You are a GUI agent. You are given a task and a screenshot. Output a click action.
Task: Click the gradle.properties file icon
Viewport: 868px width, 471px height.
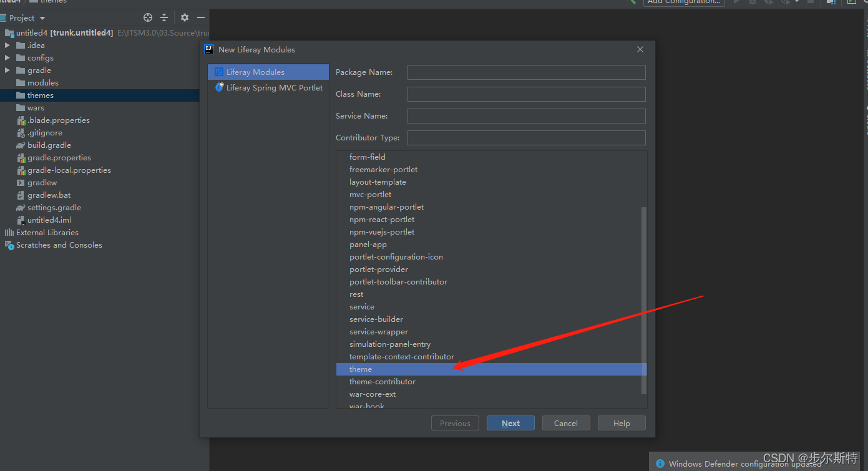(x=21, y=158)
